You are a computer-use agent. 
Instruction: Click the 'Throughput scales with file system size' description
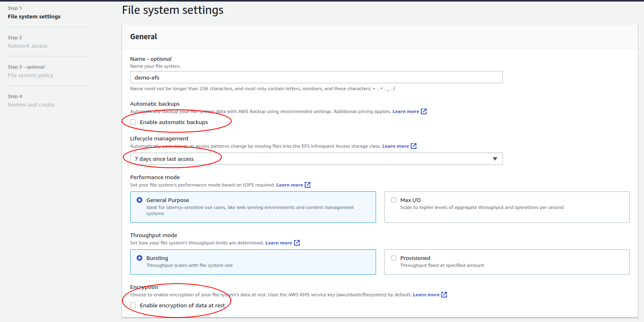(x=190, y=265)
